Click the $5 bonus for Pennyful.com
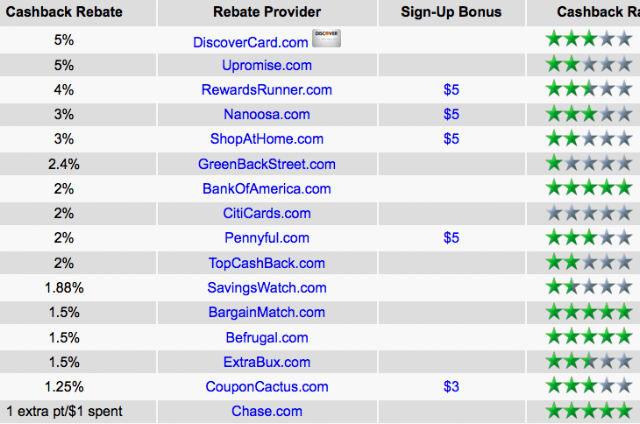The width and height of the screenshot is (640, 424). pyautogui.click(x=451, y=238)
